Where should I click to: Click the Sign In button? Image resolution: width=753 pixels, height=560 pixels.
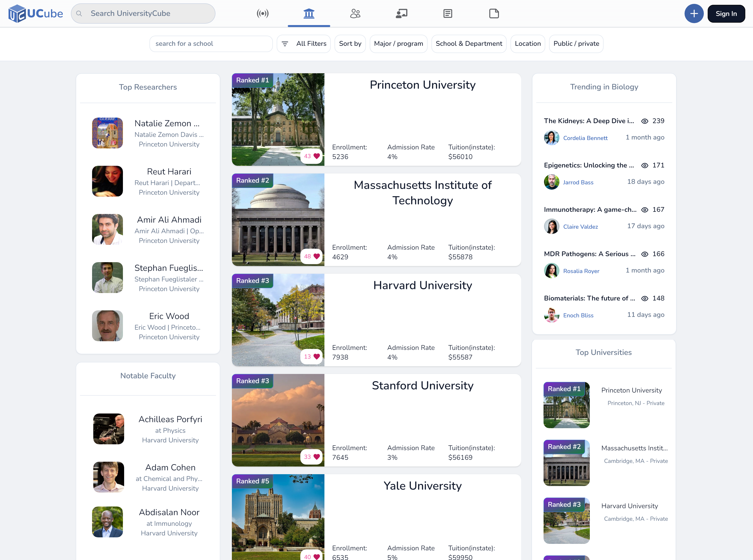coord(726,13)
